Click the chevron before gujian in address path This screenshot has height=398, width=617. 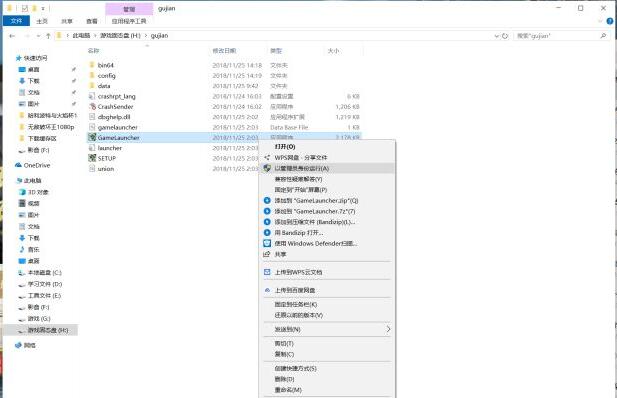pos(146,36)
